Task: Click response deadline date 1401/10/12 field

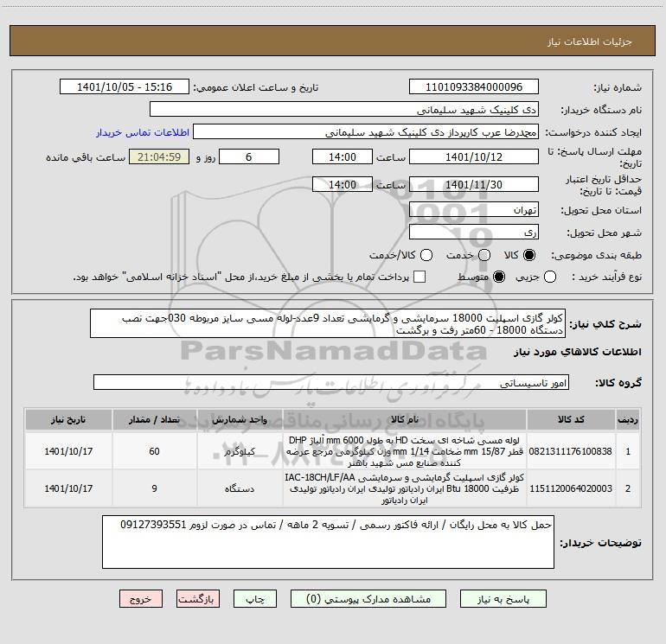Action: [474, 156]
